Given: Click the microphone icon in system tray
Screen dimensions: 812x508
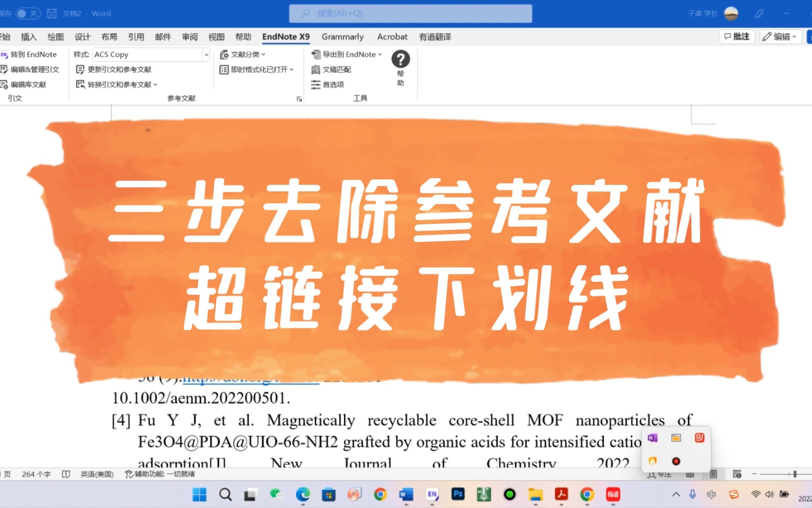Looking at the screenshot, I should [692, 494].
